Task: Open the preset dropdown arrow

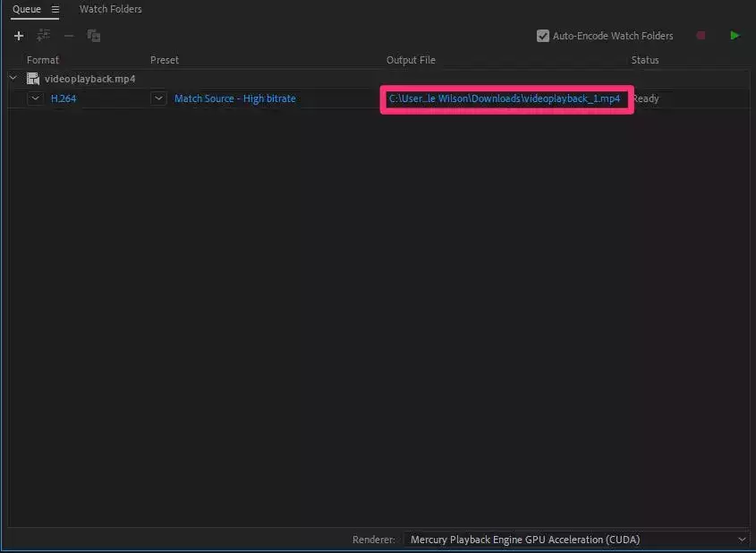Action: 158,98
